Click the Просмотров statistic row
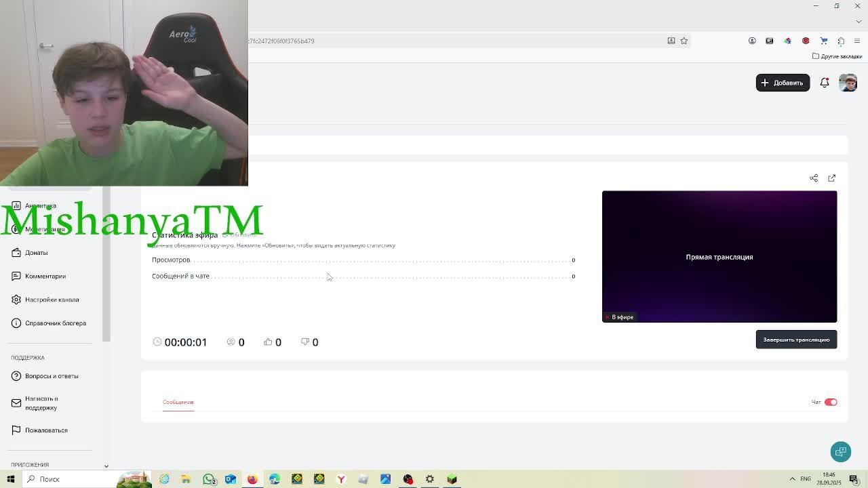Image resolution: width=868 pixels, height=488 pixels. click(x=363, y=260)
